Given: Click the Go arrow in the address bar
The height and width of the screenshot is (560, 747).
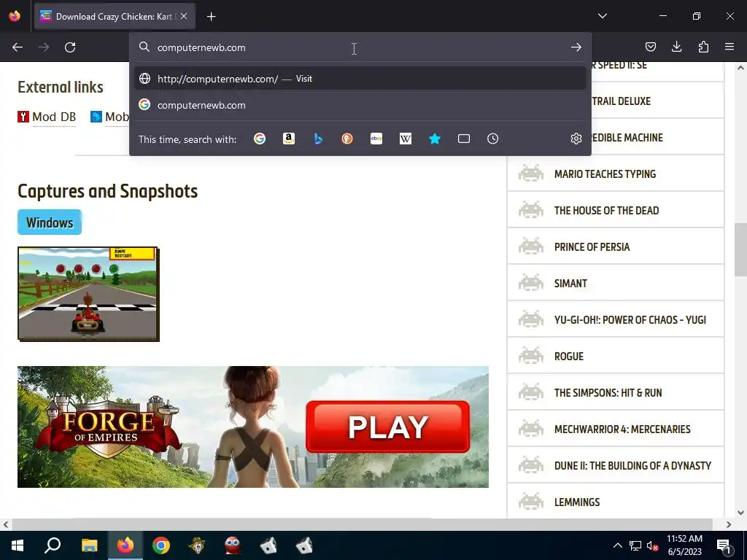Looking at the screenshot, I should 576,47.
